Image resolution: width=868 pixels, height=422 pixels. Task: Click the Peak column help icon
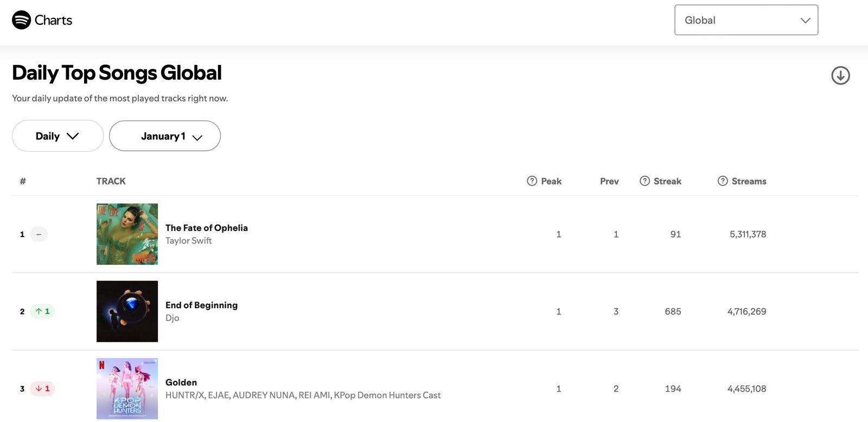coord(532,181)
